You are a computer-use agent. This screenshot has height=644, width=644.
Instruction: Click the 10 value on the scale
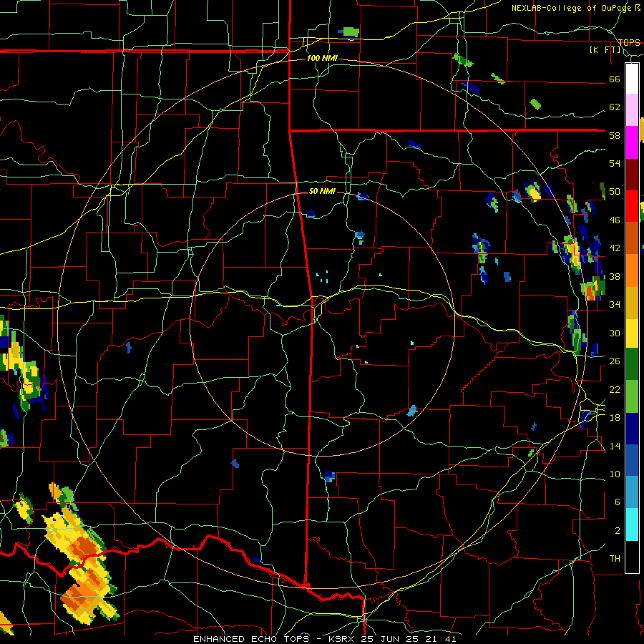(615, 474)
